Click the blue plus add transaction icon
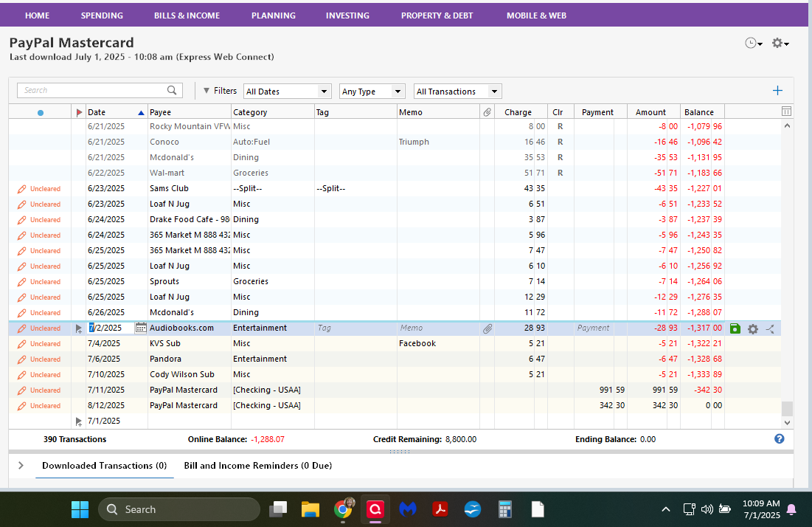Screen dimensions: 812x527 point(777,91)
